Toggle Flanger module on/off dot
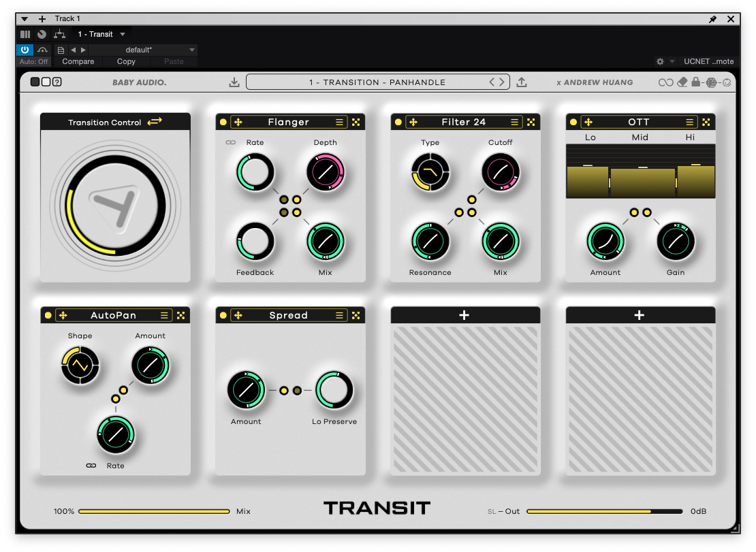The height and width of the screenshot is (552, 756). [x=223, y=123]
